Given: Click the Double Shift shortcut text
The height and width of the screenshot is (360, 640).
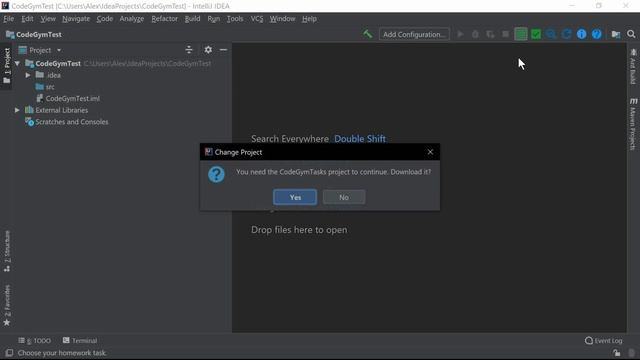Looking at the screenshot, I should pos(360,139).
